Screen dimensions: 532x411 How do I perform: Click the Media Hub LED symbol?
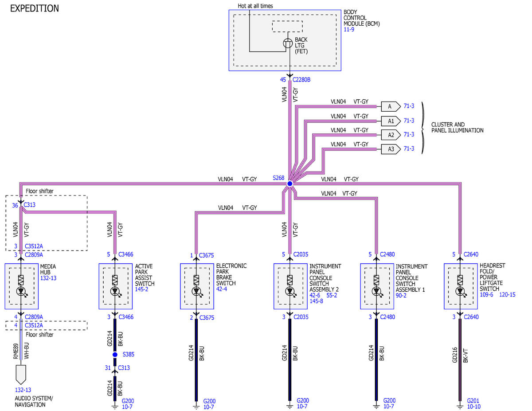(x=21, y=291)
